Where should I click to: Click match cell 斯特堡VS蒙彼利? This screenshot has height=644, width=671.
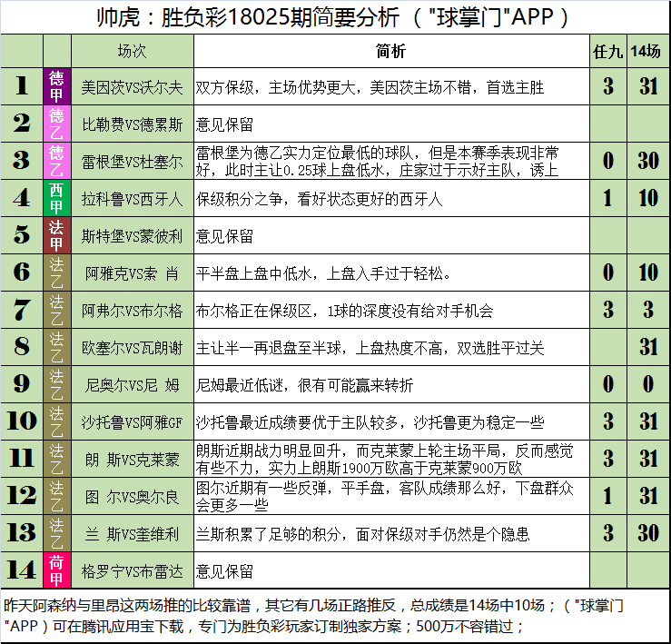tap(133, 236)
